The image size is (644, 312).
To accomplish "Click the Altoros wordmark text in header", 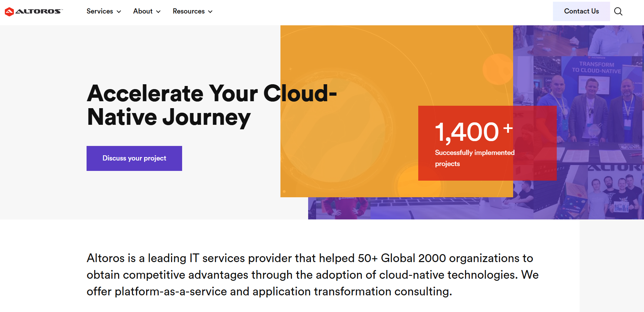I will click(x=38, y=11).
